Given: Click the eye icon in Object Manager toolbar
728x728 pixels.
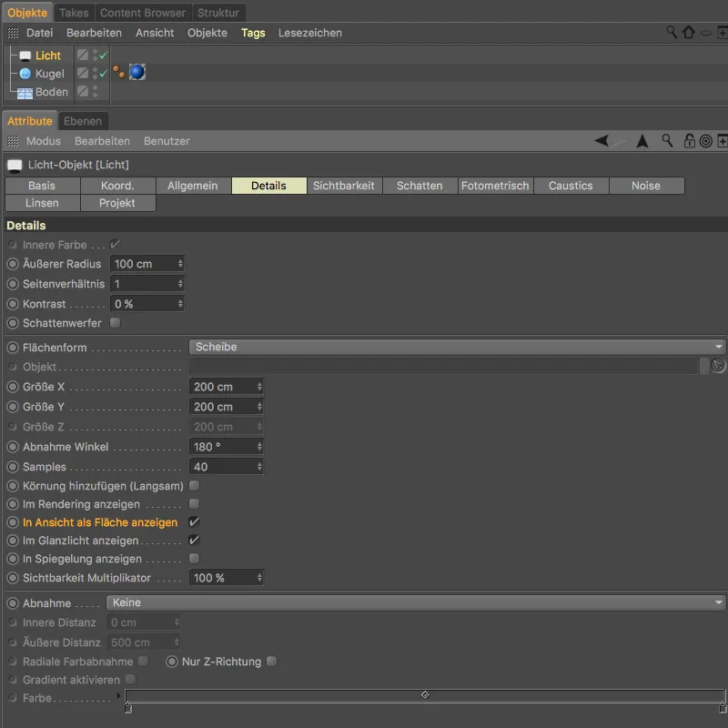Looking at the screenshot, I should (x=706, y=33).
